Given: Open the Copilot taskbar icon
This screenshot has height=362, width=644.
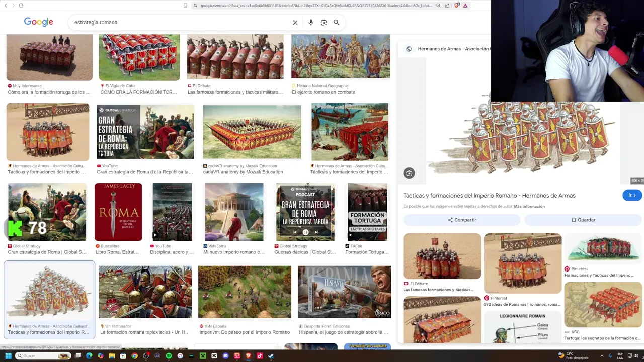Looking at the screenshot, I should pyautogui.click(x=101, y=356).
